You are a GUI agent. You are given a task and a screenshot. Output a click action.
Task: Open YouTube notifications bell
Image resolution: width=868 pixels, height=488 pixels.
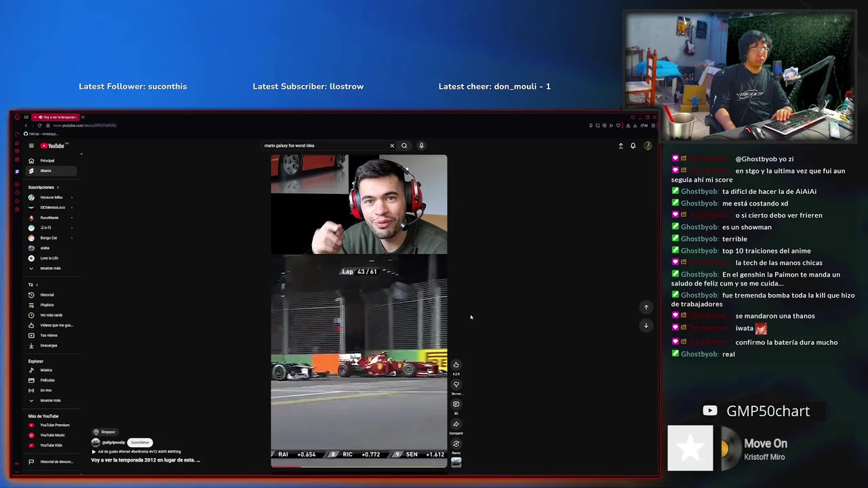tap(633, 146)
